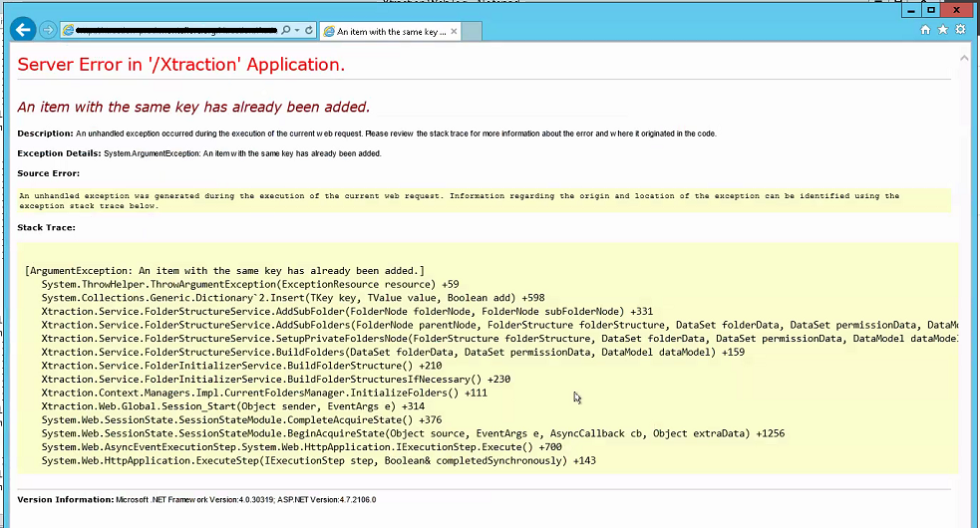Maximize the Internet Explorer window

coord(931,10)
